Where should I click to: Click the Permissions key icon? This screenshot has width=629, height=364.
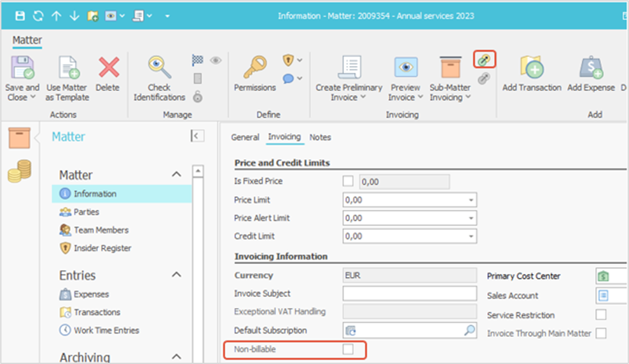tap(254, 67)
